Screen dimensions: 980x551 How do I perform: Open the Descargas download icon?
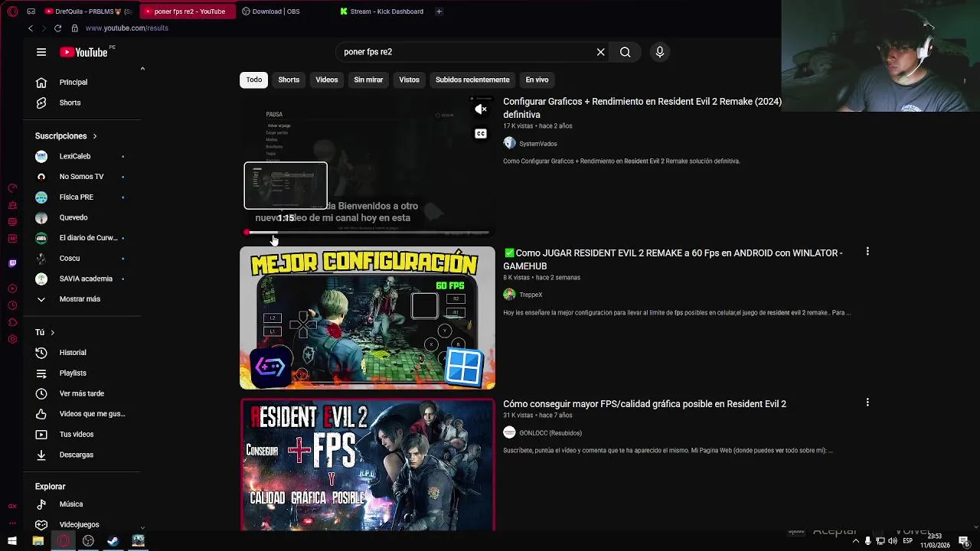click(x=41, y=455)
